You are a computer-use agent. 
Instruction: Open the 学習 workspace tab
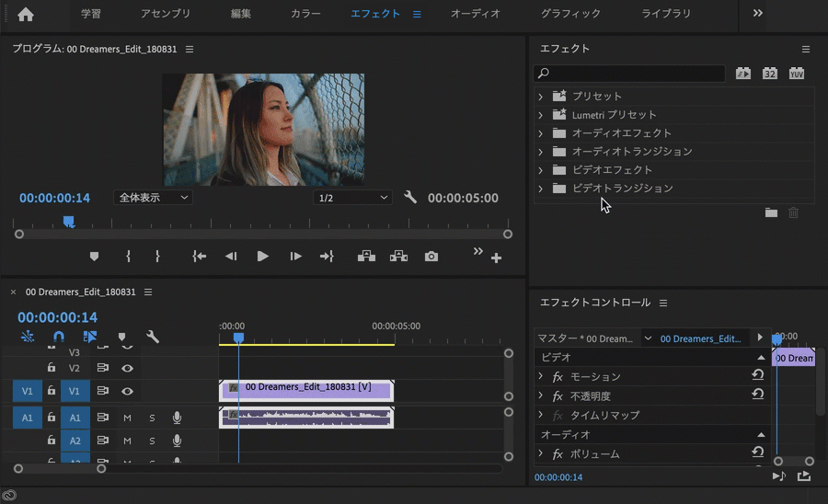click(91, 13)
